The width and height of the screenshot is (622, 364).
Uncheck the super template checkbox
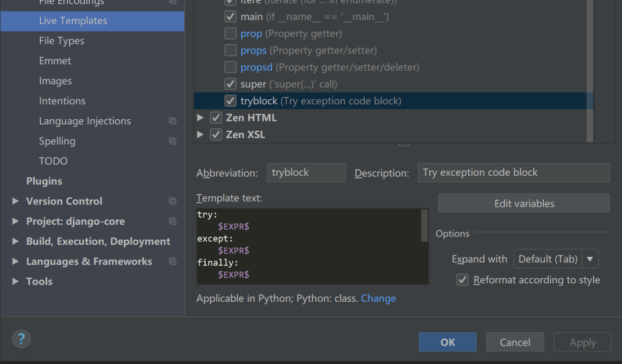[x=230, y=84]
